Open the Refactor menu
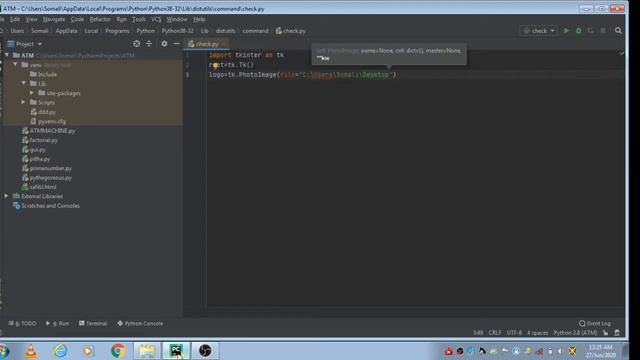The height and width of the screenshot is (360, 640). pyautogui.click(x=100, y=19)
